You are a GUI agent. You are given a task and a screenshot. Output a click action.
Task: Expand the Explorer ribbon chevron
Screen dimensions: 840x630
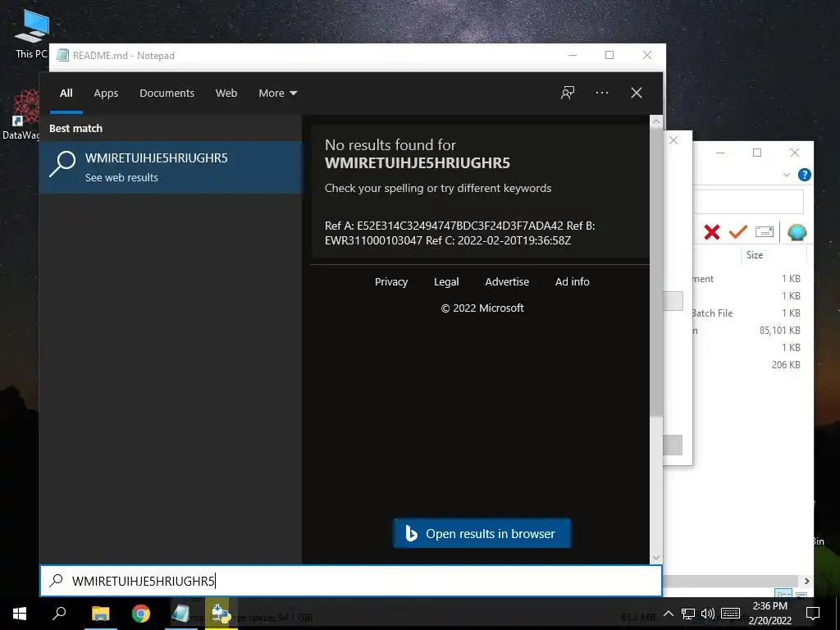[786, 176]
